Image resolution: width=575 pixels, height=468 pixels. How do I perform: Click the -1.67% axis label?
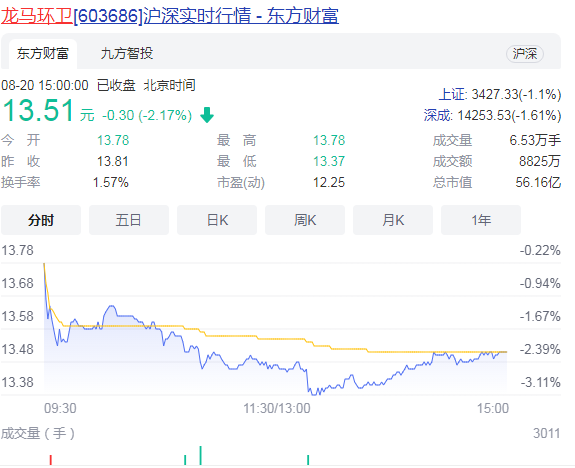point(540,316)
